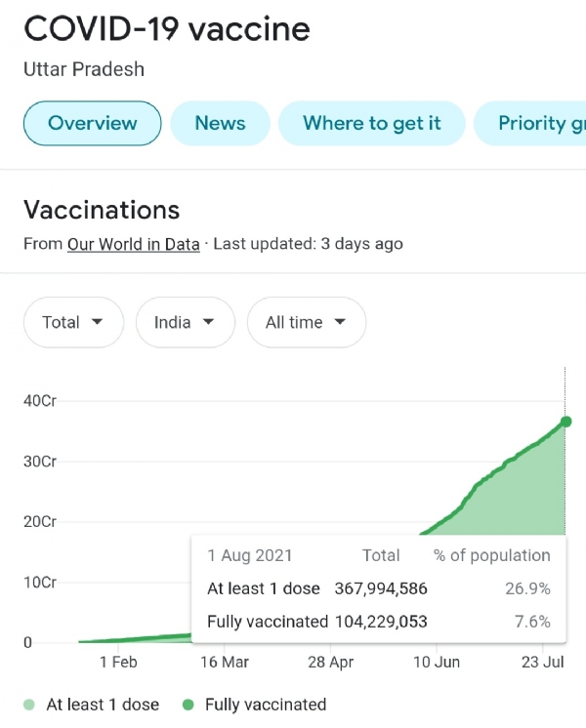This screenshot has width=586, height=728.
Task: Switch to the News tab
Action: click(220, 123)
